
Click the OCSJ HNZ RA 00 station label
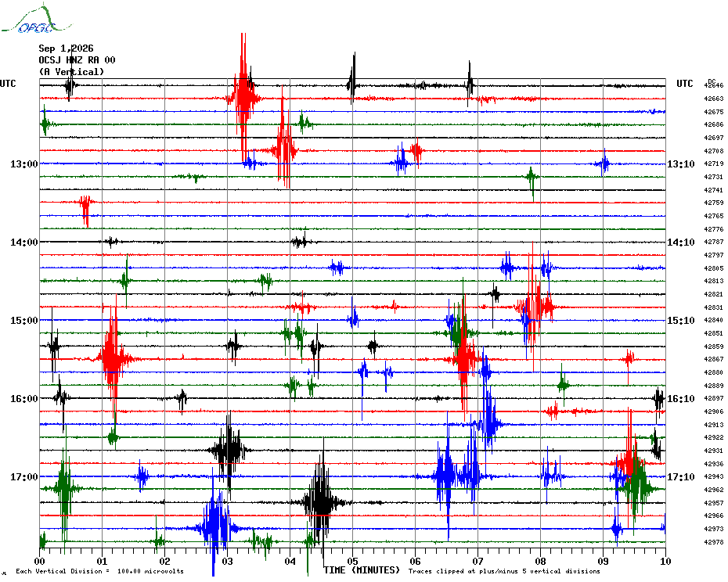77,60
